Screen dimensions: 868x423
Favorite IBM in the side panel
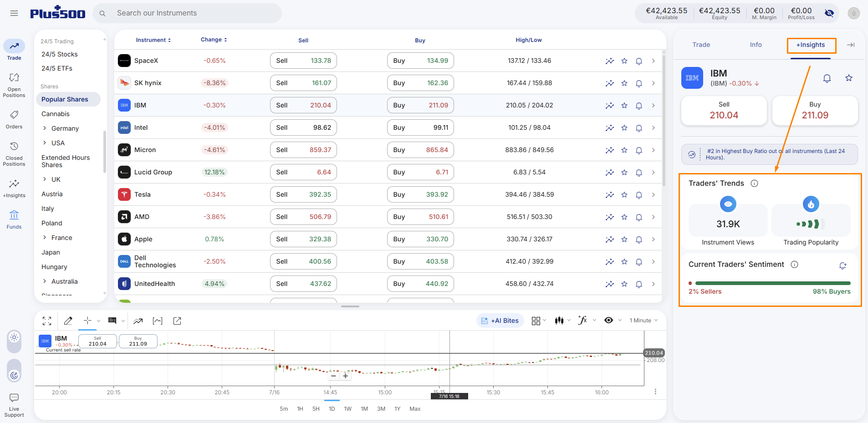click(849, 78)
